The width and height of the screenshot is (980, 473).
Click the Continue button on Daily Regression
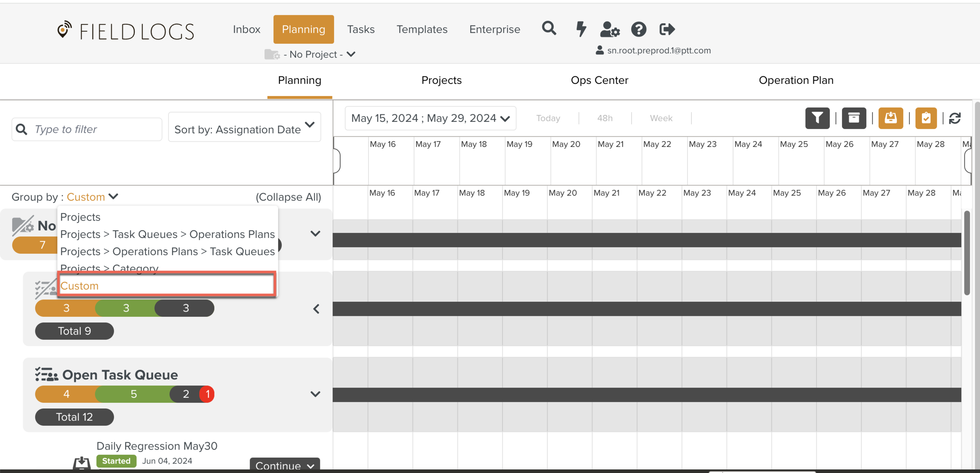285,465
